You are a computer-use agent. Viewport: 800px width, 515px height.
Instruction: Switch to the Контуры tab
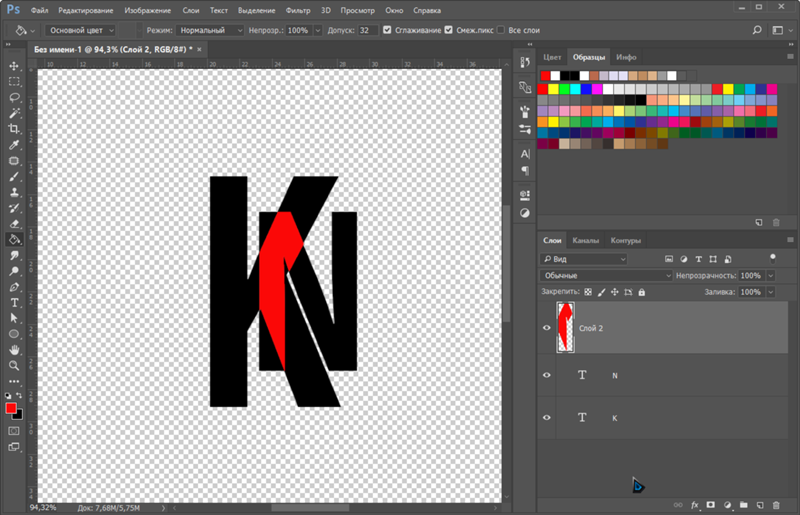point(625,241)
